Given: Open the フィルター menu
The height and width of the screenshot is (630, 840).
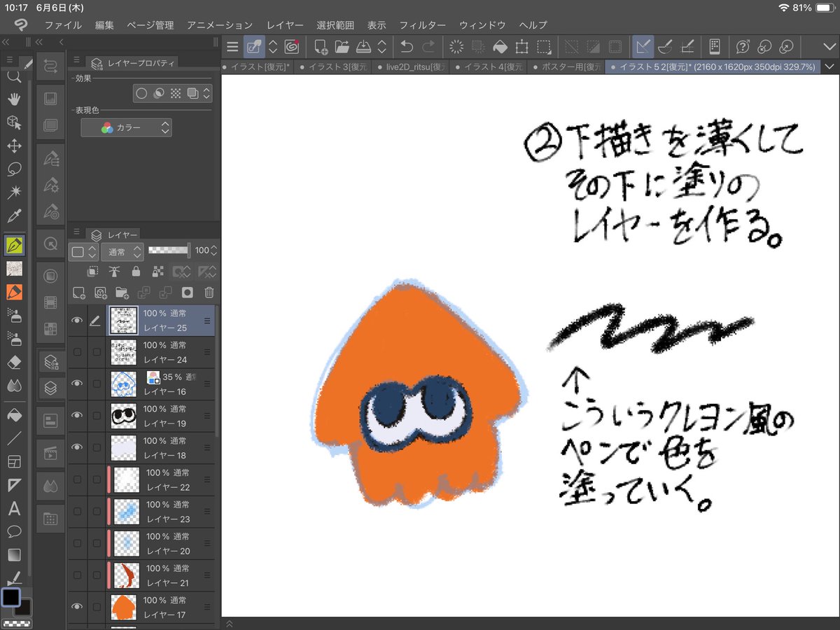Looking at the screenshot, I should coord(422,24).
